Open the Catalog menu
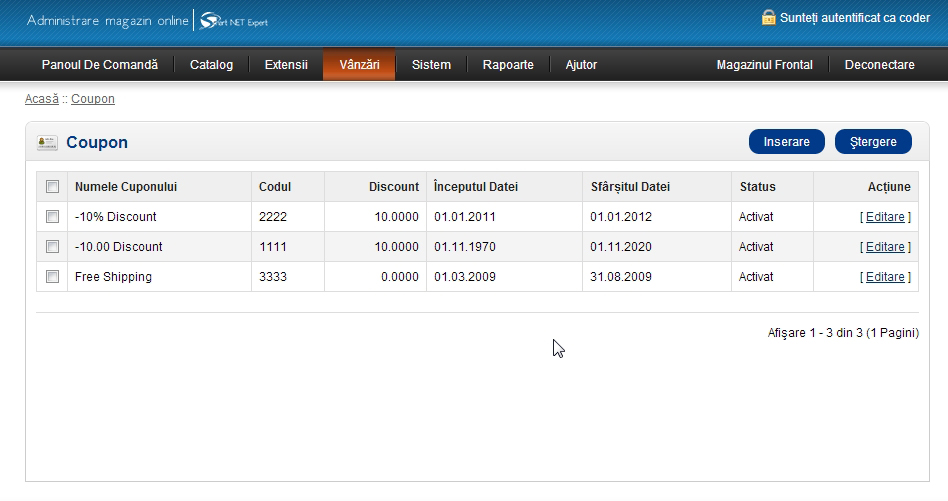The image size is (948, 501). 211,65
